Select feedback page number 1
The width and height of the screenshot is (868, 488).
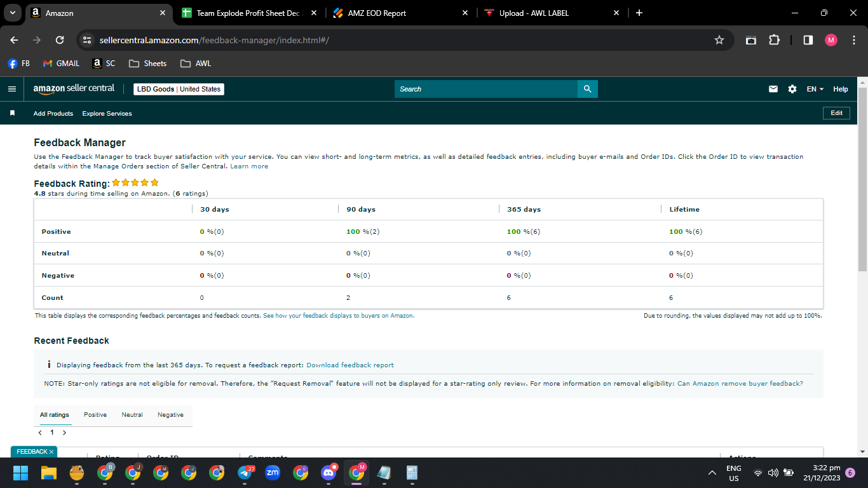(x=52, y=433)
